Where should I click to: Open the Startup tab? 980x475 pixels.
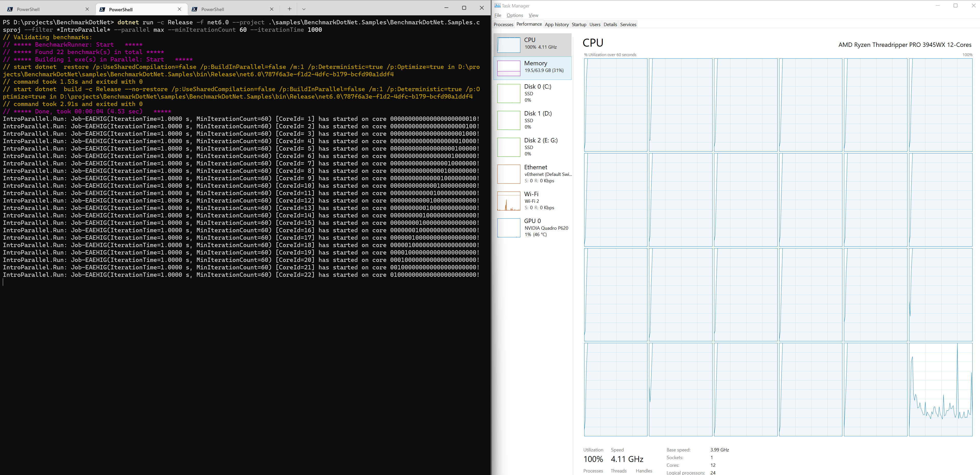579,24
